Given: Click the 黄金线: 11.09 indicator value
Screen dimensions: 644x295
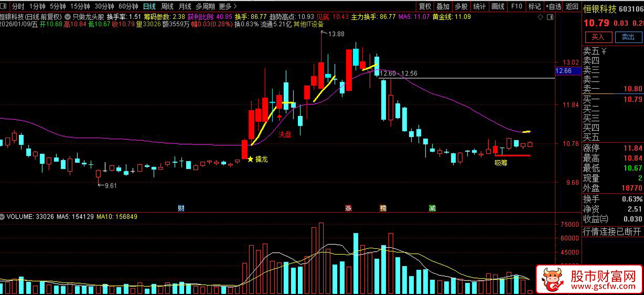Looking at the screenshot, I should (x=451, y=17).
